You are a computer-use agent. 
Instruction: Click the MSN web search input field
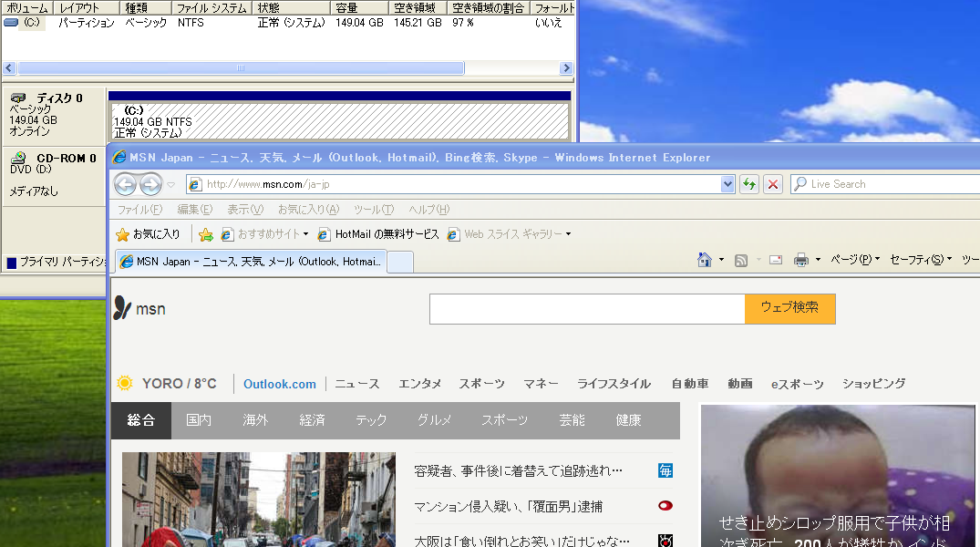(x=587, y=309)
